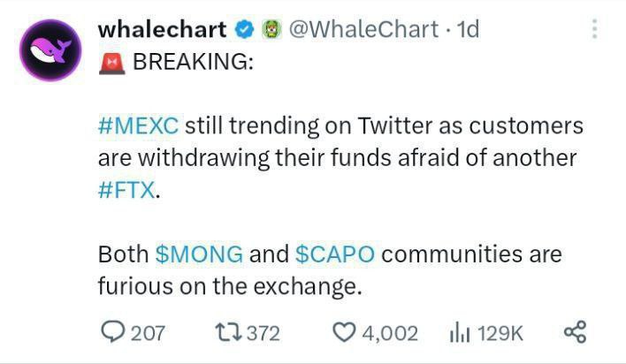
Task: Click the 207 replies count
Action: point(148,333)
